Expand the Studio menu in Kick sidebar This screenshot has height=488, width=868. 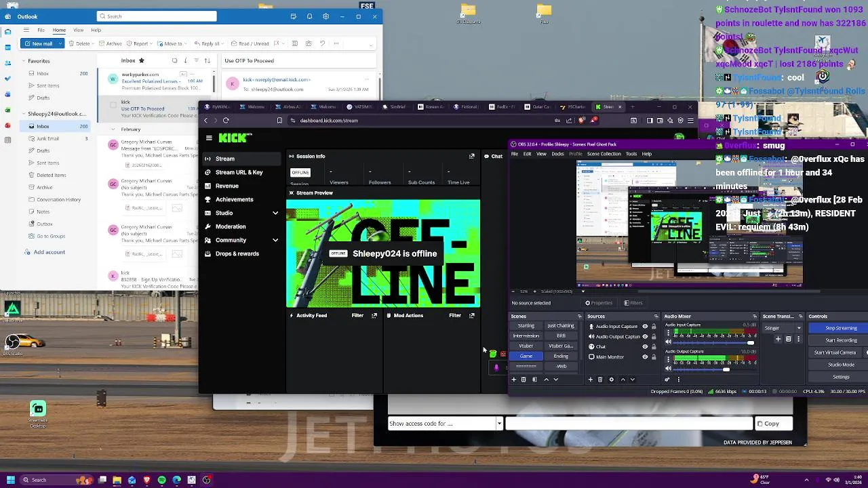pyautogui.click(x=275, y=213)
